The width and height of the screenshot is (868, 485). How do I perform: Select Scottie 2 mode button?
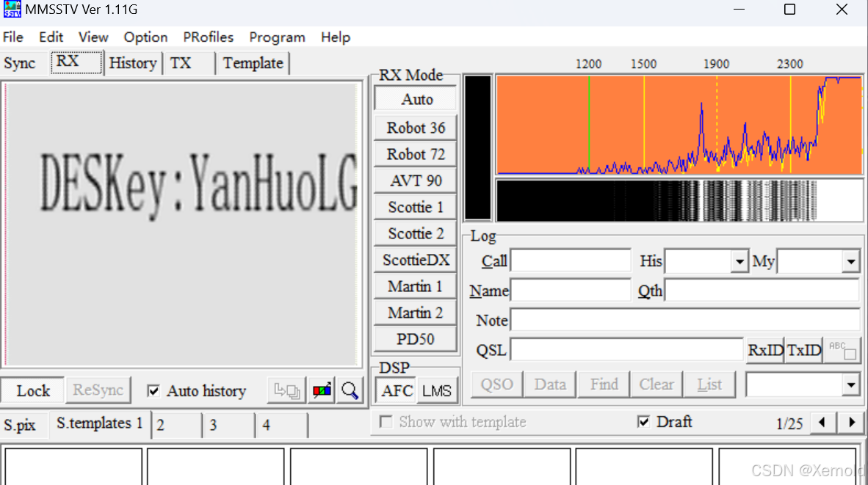(416, 234)
